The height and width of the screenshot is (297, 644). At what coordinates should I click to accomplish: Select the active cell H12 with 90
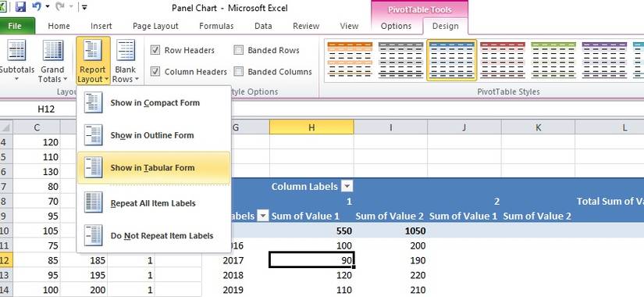tap(311, 260)
